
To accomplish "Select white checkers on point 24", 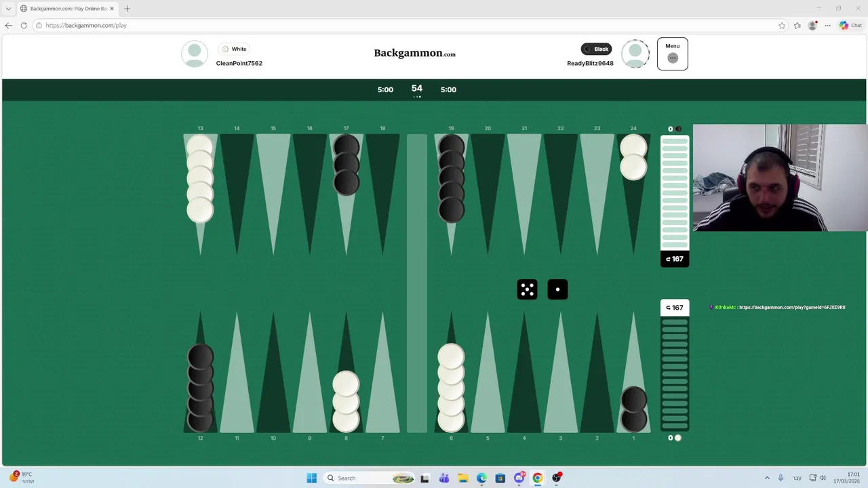I will tap(633, 157).
